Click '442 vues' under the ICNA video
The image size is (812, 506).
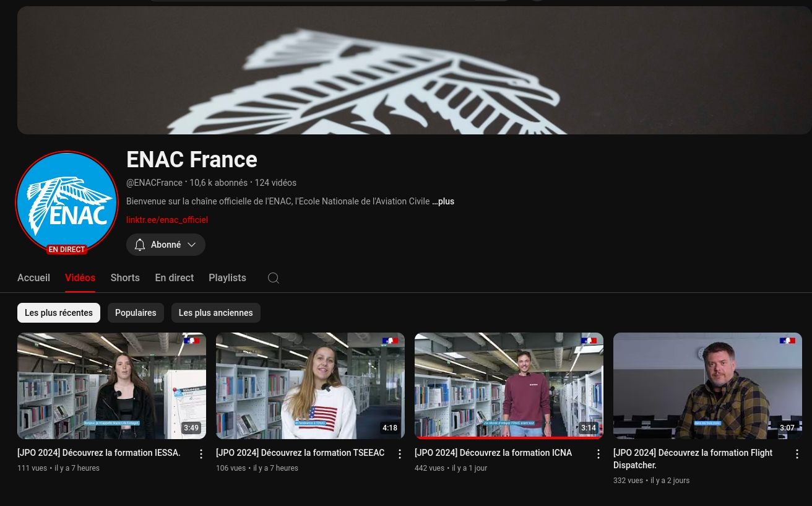point(430,468)
